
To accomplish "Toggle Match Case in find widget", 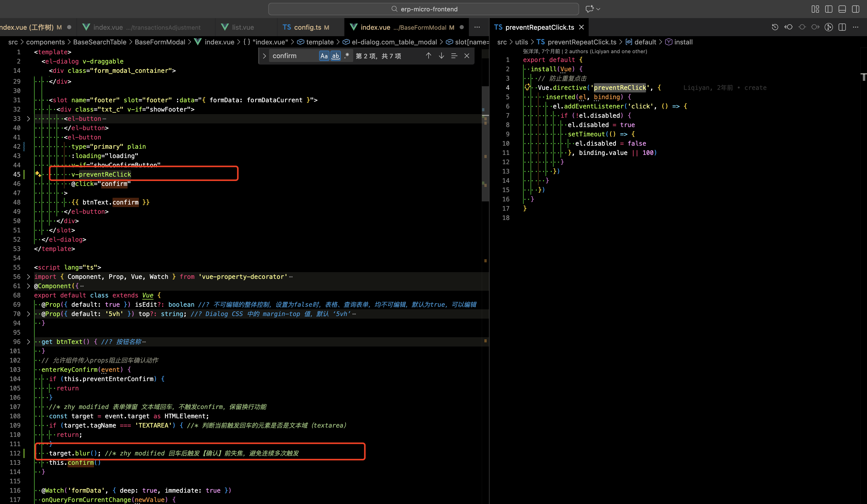I will (x=324, y=56).
